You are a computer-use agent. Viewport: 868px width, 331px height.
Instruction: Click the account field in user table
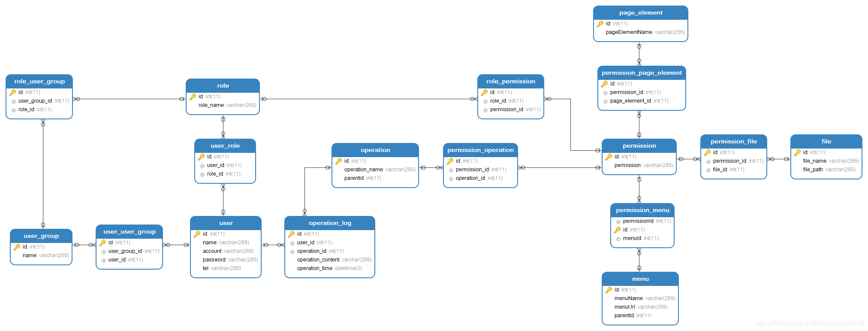[x=228, y=251]
